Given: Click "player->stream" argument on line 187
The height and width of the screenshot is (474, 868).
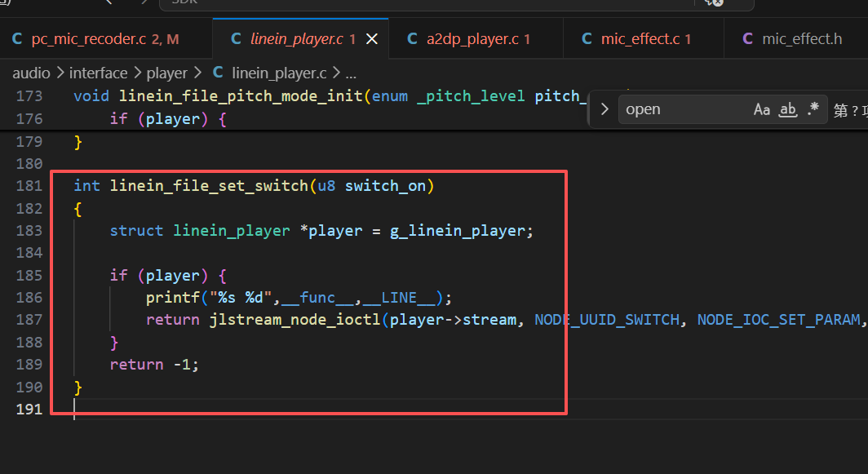Looking at the screenshot, I should click(453, 320).
